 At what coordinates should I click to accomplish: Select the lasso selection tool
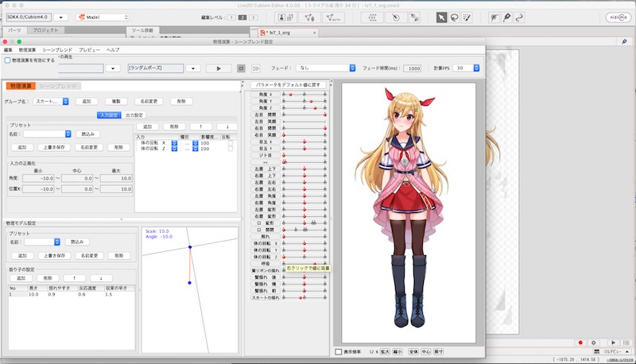click(454, 17)
